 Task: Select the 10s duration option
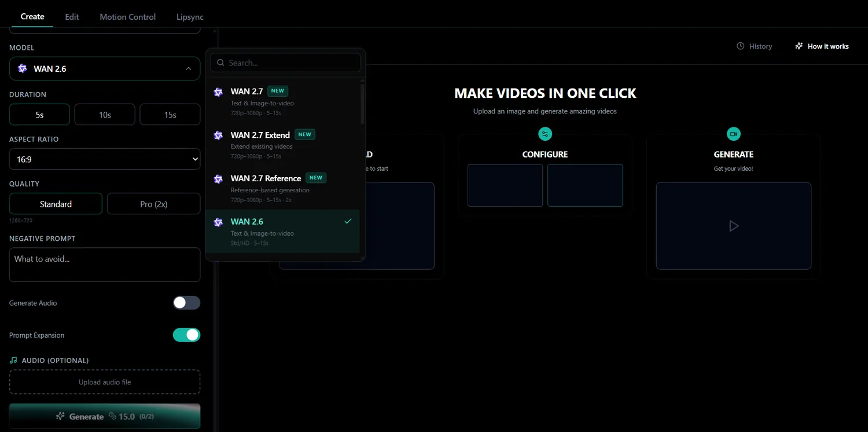[x=105, y=115]
